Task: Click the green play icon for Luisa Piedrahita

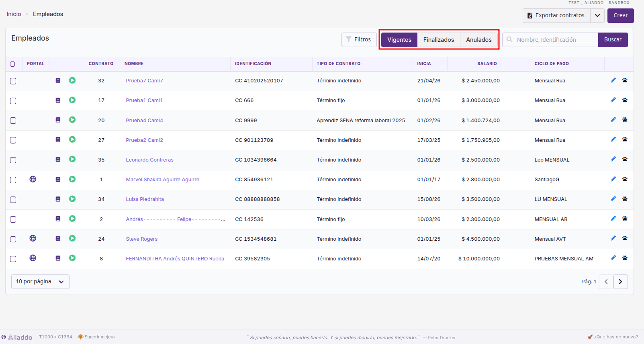Action: [x=72, y=199]
